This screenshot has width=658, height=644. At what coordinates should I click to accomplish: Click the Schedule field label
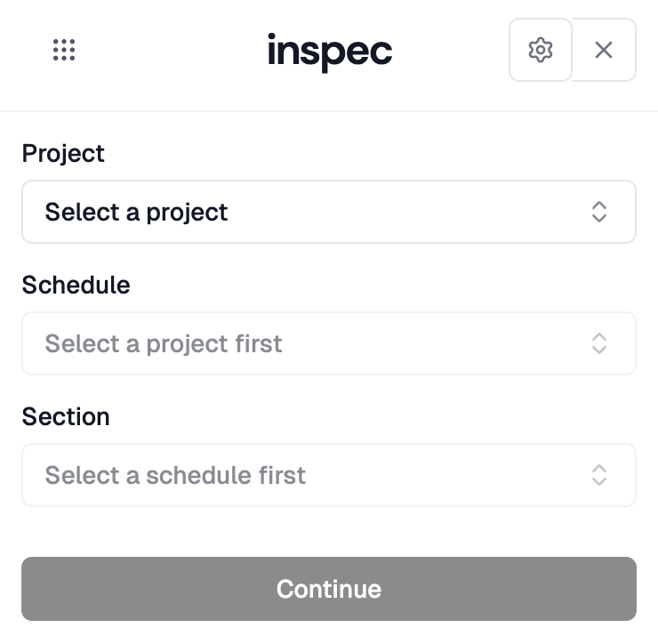click(76, 285)
